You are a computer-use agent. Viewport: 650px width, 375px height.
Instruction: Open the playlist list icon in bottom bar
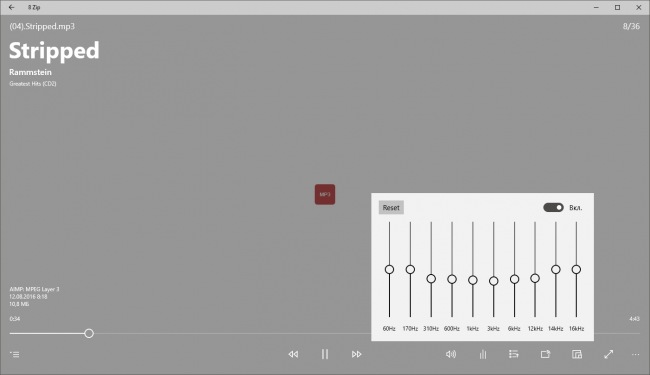pyautogui.click(x=514, y=354)
